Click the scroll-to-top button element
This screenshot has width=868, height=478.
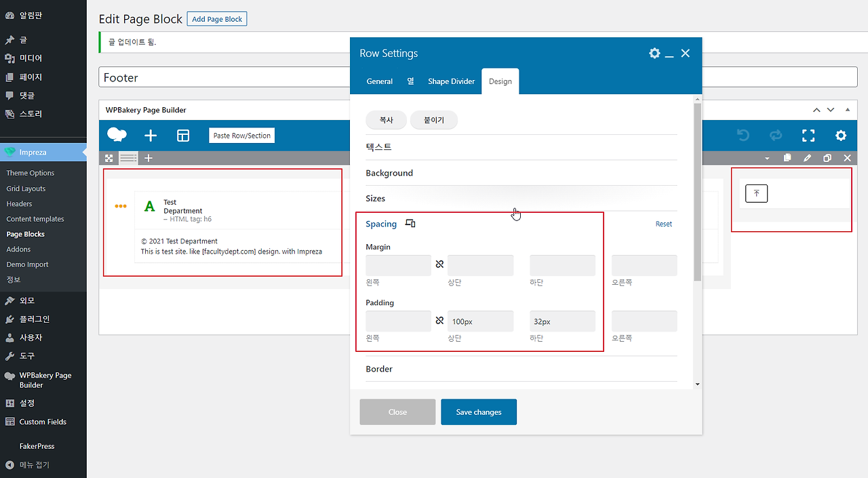(756, 193)
